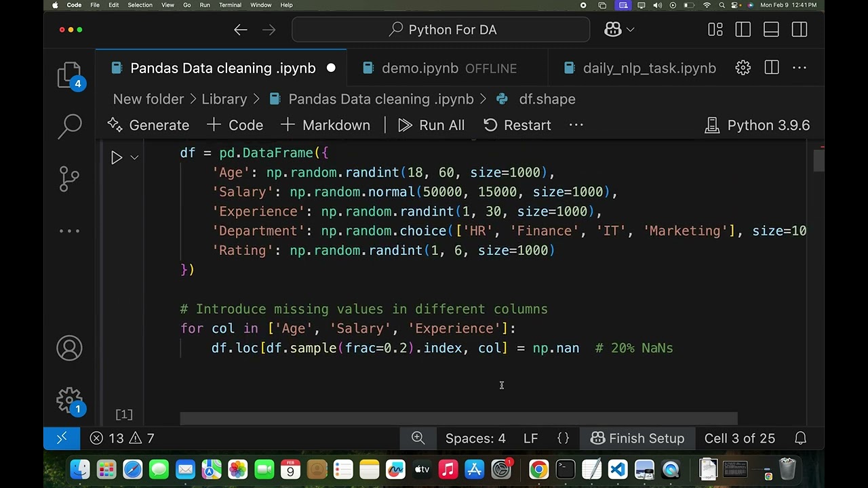Click Generate in notebook toolbar
Screen dimensions: 868x488
click(149, 125)
